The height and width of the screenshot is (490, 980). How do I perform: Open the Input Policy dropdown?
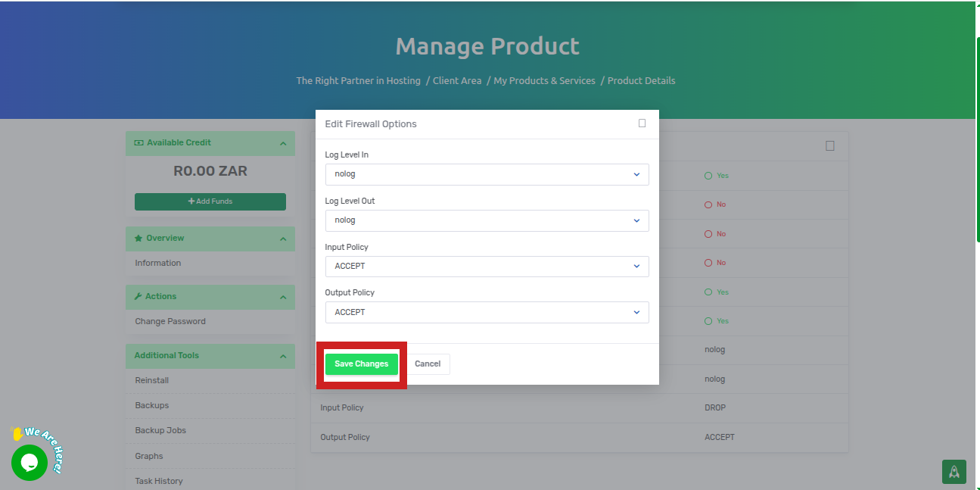(x=487, y=267)
